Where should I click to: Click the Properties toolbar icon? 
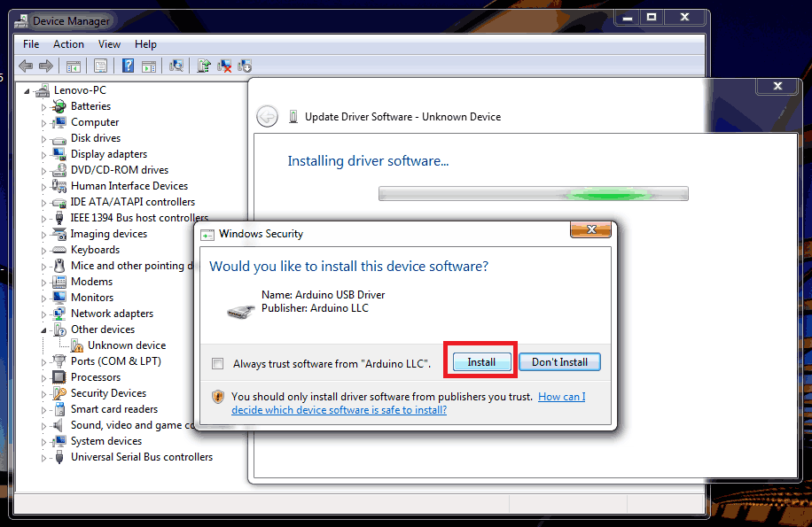coord(100,66)
